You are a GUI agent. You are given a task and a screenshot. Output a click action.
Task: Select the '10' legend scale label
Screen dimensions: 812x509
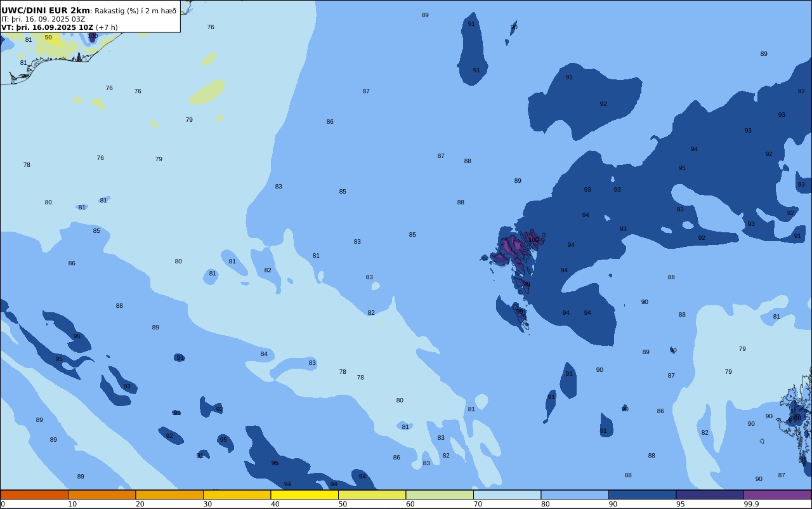(72, 504)
